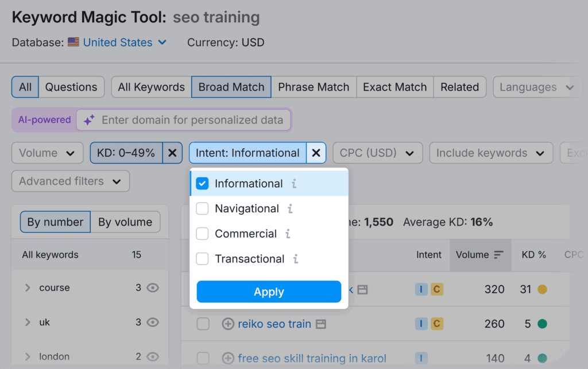The width and height of the screenshot is (588, 369).
Task: Switch to the Phrase Match tab
Action: click(314, 87)
